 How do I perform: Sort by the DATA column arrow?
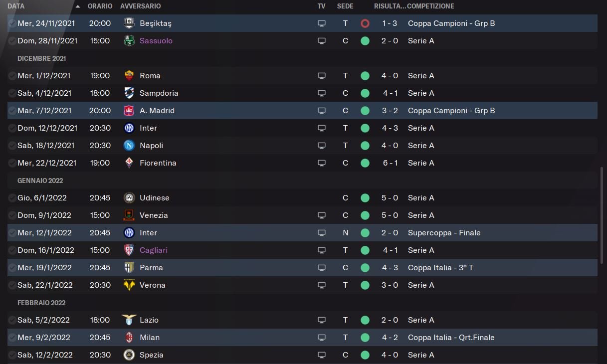pyautogui.click(x=78, y=6)
